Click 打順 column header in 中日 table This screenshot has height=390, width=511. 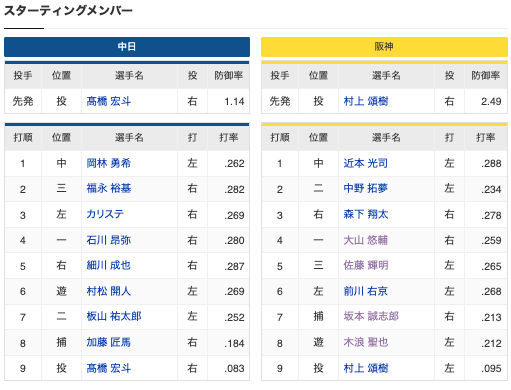pos(23,137)
